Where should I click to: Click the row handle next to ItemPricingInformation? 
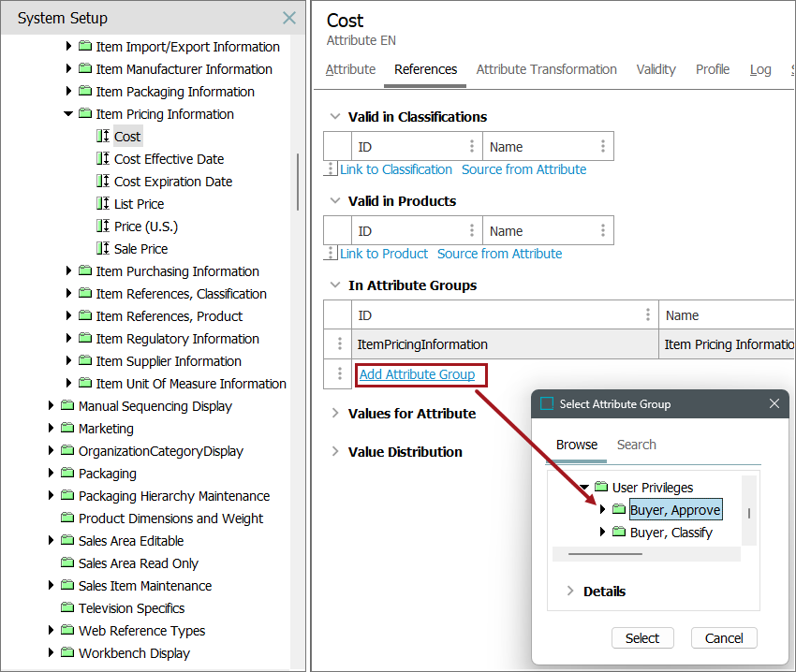coord(339,344)
